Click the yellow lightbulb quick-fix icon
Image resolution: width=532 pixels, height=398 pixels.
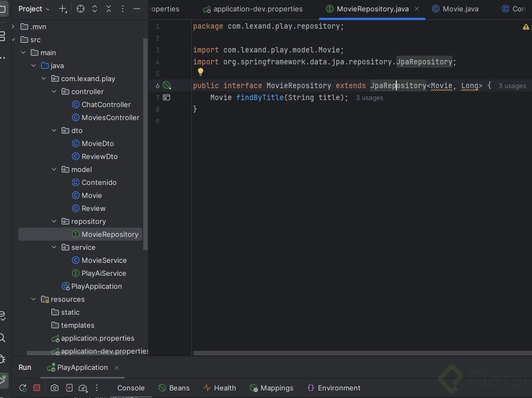coord(200,71)
